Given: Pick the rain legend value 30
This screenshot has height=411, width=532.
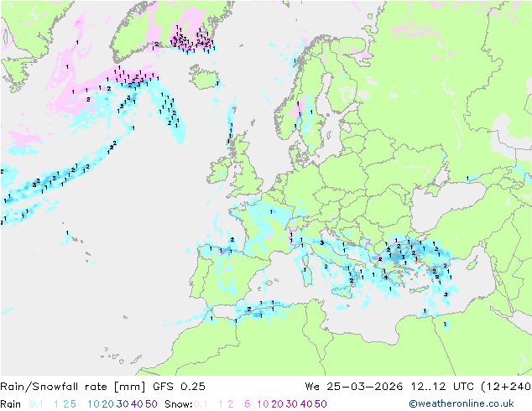Looking at the screenshot, I should click(123, 404).
